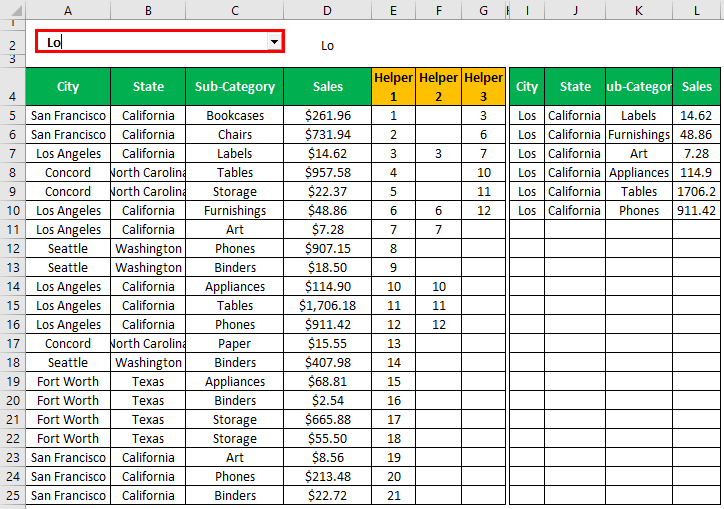Select Helper 1 value 13 in row 17
Viewport: 724px width, 509px height.
click(x=393, y=343)
